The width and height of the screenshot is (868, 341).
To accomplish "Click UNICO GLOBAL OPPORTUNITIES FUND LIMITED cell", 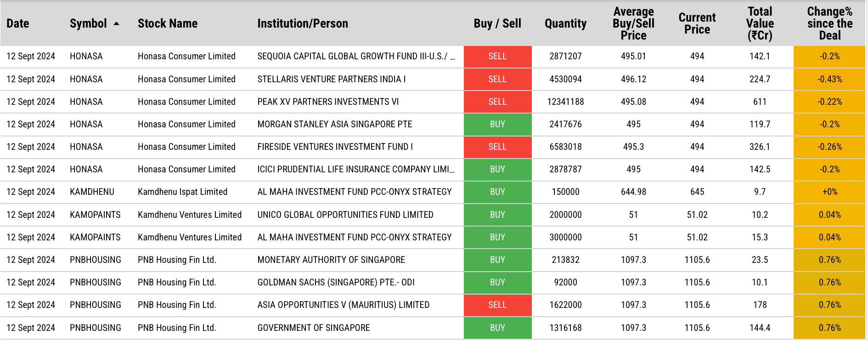I will pos(345,215).
